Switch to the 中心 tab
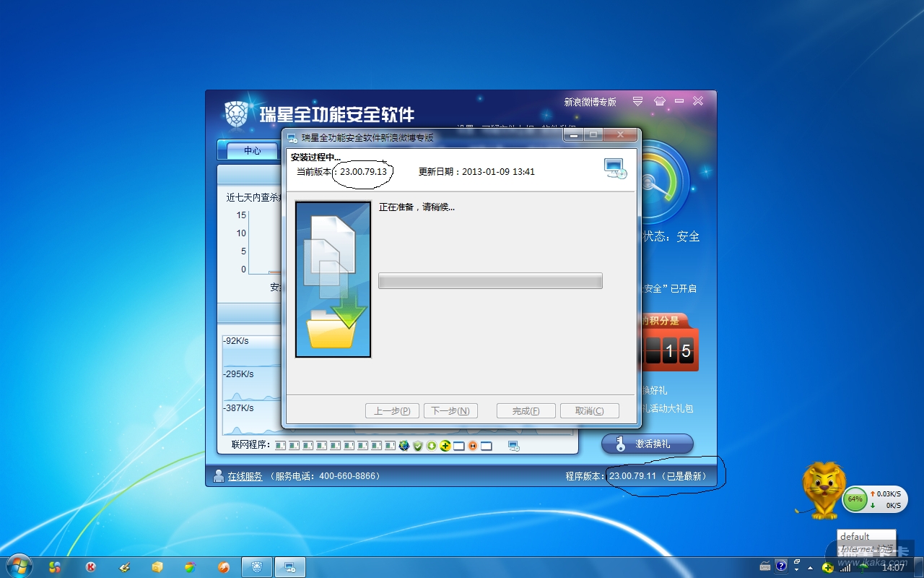Viewport: 924px width, 578px height. [x=252, y=150]
